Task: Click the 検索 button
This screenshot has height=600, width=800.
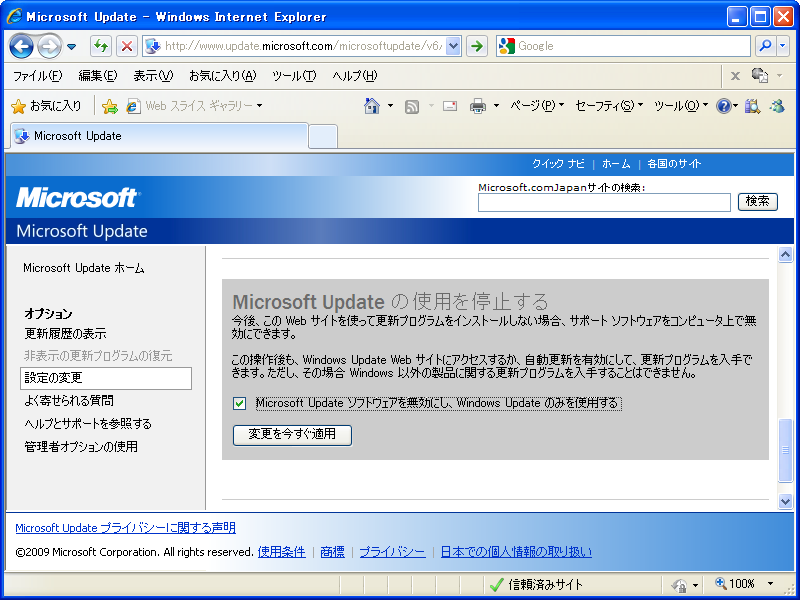Action: point(758,202)
